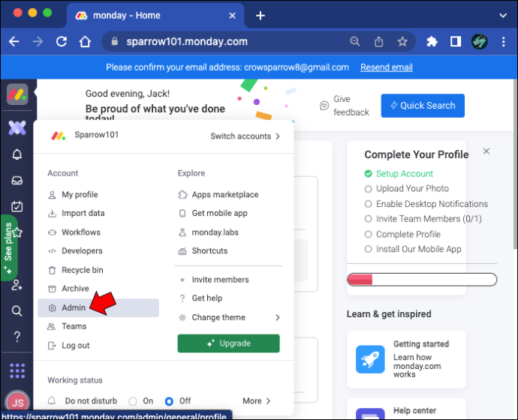This screenshot has width=518, height=420.
Task: Click the purple X product icon in sidebar
Action: (17, 128)
